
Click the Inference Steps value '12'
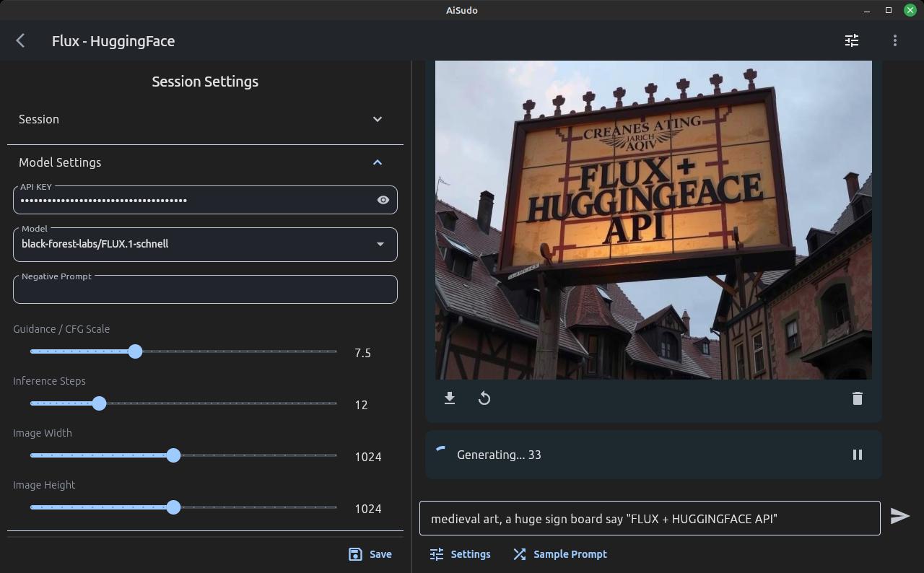(x=362, y=405)
